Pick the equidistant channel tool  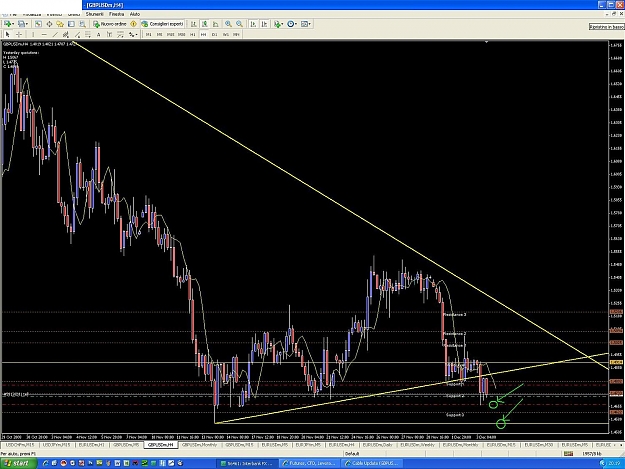pos(66,34)
